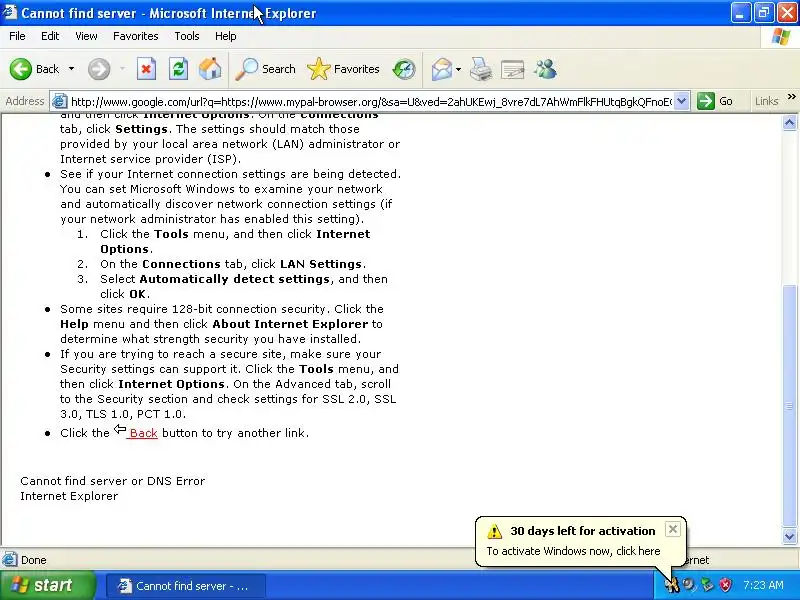
Task: Click the activation balloon message text
Action: coord(573,551)
